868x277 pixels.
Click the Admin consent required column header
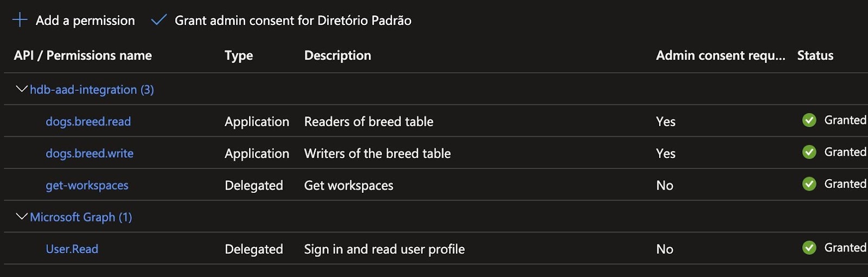click(x=720, y=55)
